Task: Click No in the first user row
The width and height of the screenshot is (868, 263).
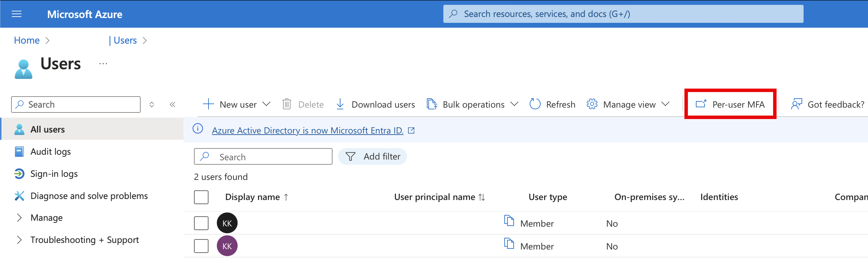Action: coord(612,224)
